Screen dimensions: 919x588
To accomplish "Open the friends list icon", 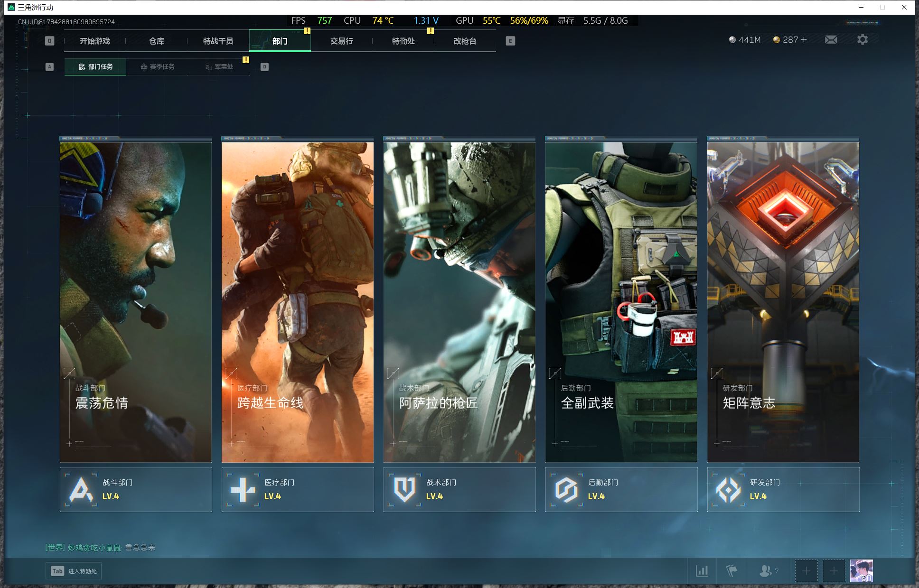I will (766, 571).
